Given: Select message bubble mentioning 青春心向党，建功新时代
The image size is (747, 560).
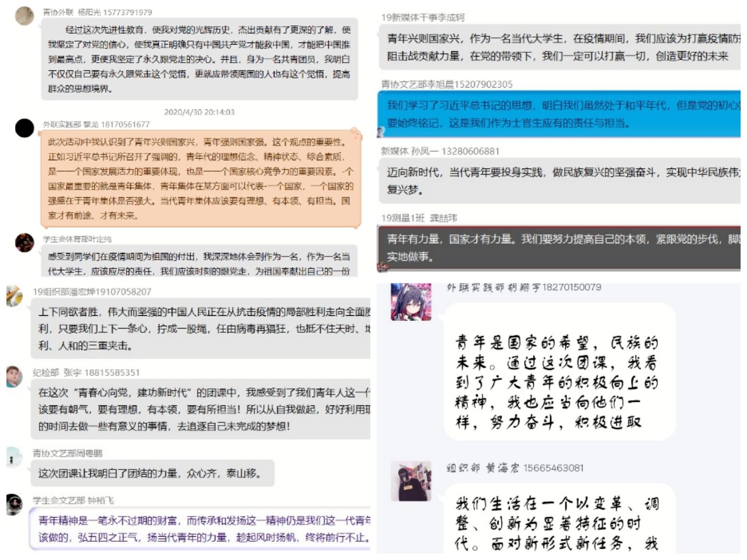Looking at the screenshot, I should click(x=200, y=409).
